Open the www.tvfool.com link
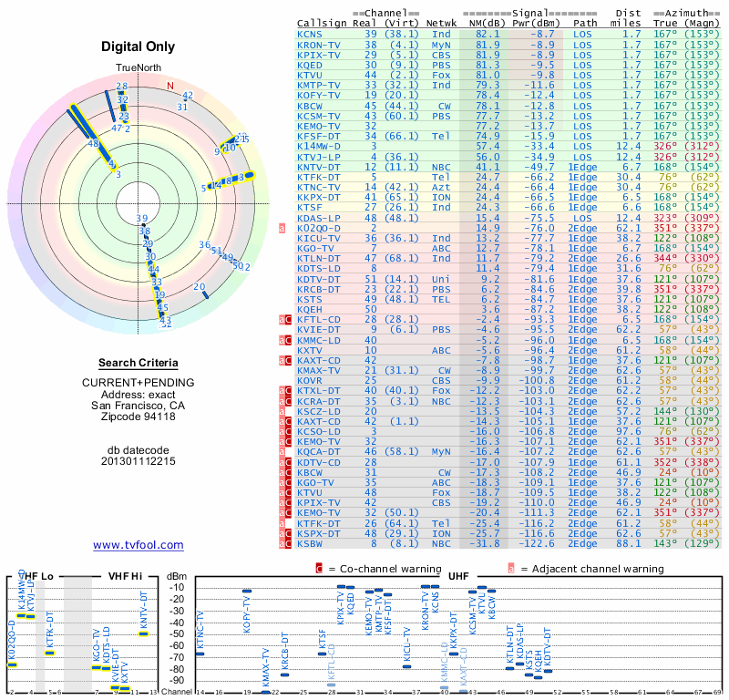Screen dimensions: 729x700 pyautogui.click(x=139, y=545)
